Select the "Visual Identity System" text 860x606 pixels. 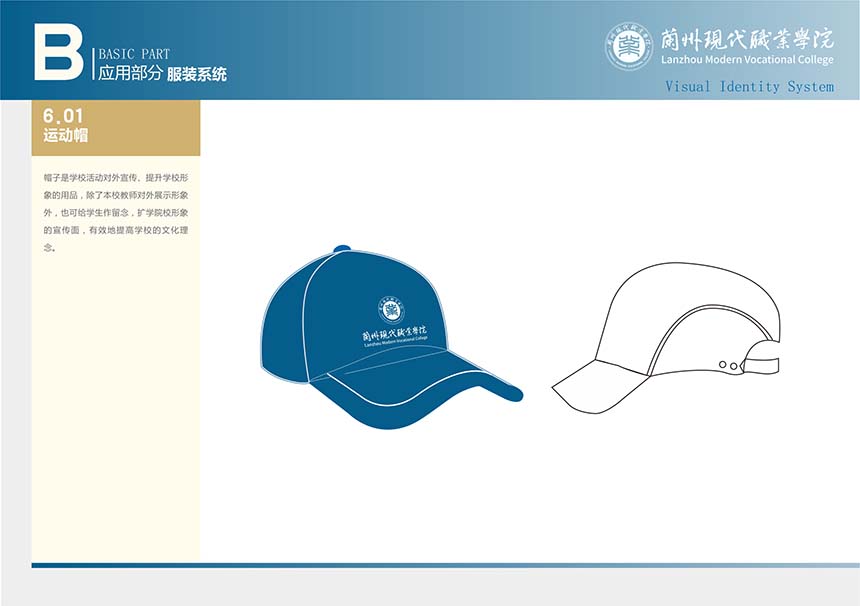[749, 87]
